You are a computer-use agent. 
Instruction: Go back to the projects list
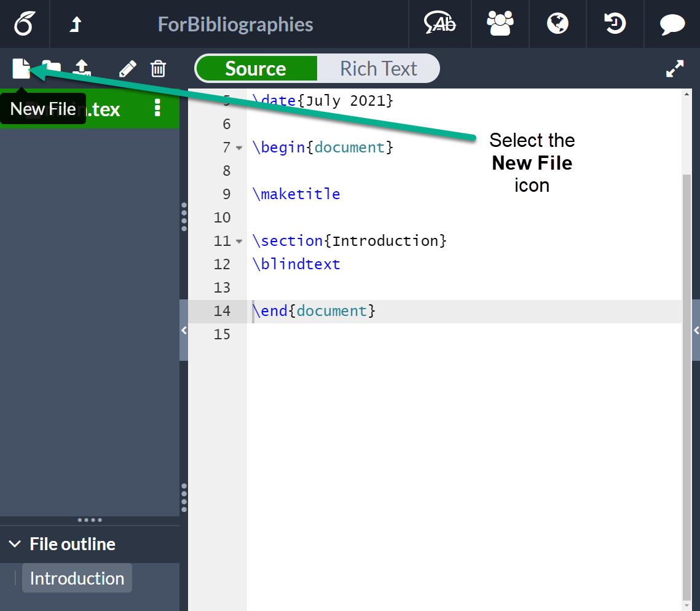(x=74, y=25)
